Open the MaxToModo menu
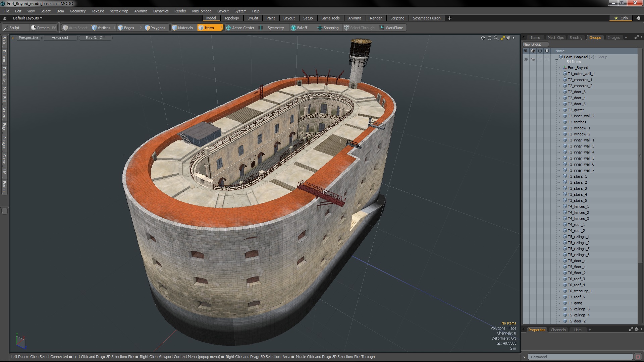 point(202,11)
